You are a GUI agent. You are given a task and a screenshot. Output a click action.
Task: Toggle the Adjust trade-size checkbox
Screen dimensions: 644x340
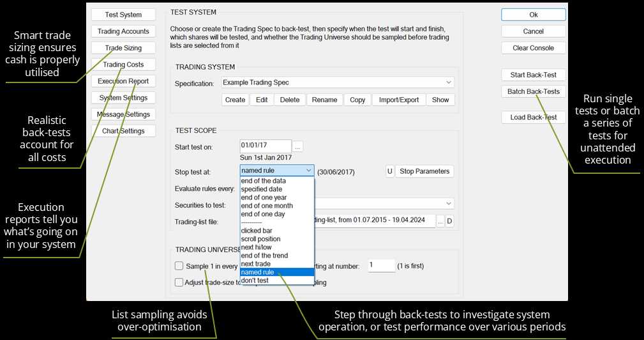(x=179, y=282)
